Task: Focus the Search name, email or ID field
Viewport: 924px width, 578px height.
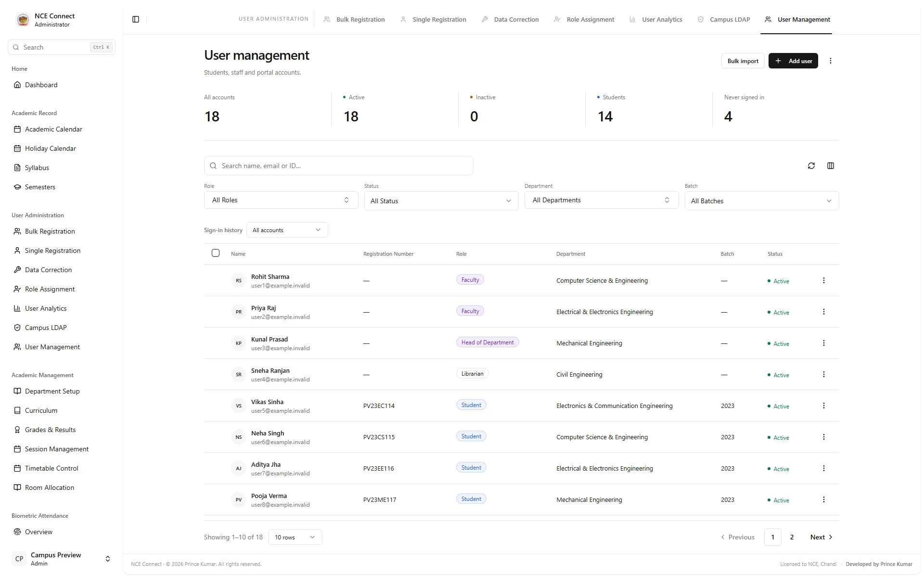Action: click(x=338, y=166)
